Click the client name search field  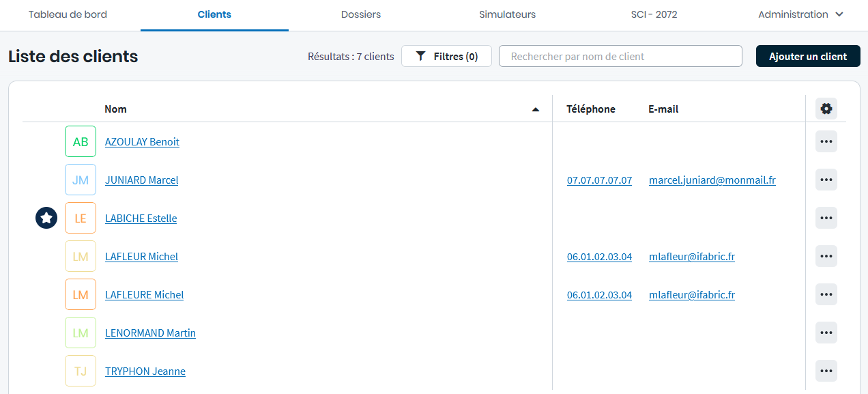620,57
